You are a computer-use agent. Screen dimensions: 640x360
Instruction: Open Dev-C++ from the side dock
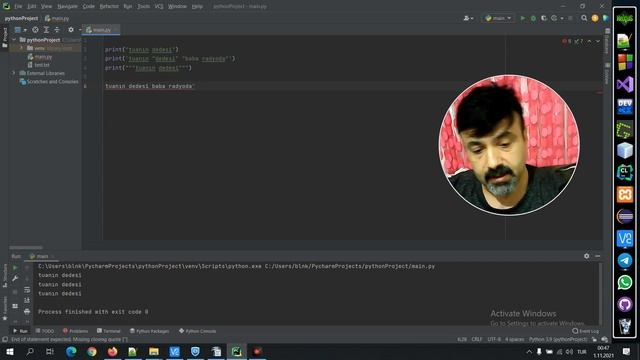[x=624, y=107]
